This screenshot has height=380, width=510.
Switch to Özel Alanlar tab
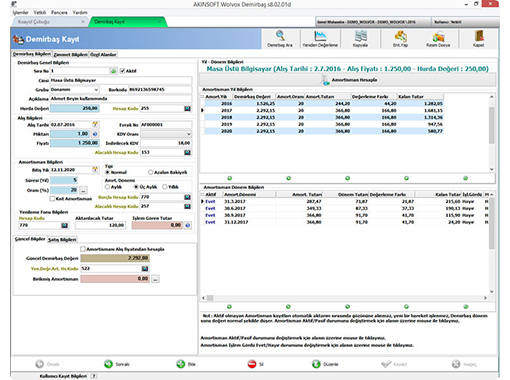click(103, 54)
